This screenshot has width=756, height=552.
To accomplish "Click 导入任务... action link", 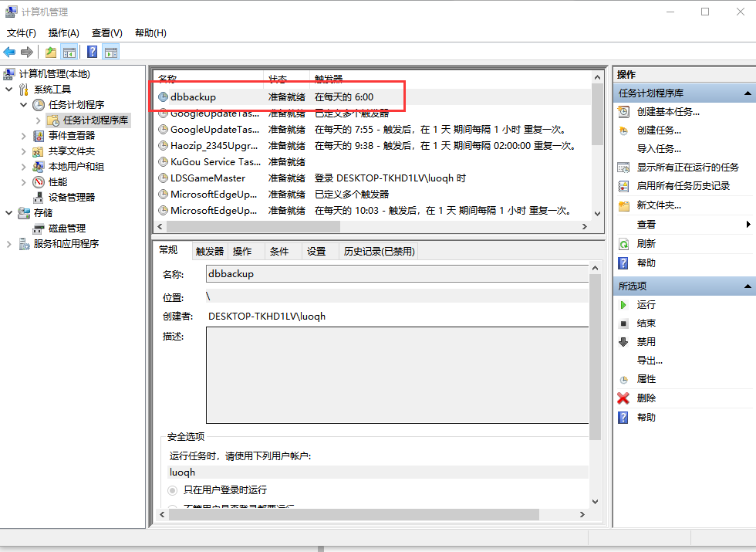I will click(x=659, y=149).
